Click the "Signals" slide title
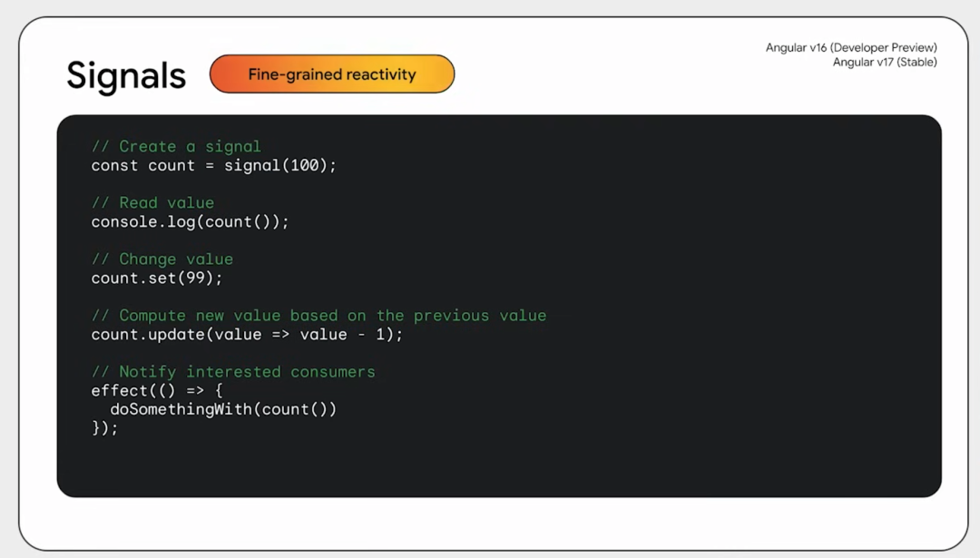 (x=126, y=76)
